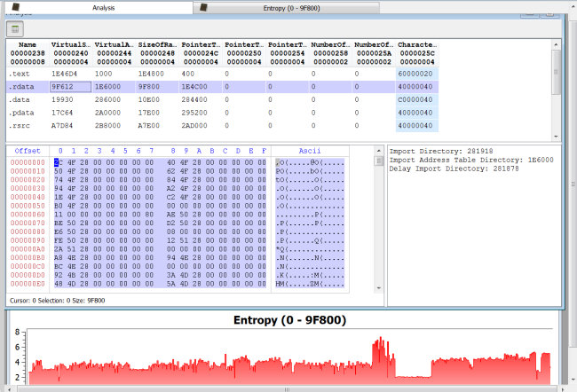The image size is (577, 392).
Task: Click the table view toolbar icon
Action: click(x=15, y=29)
